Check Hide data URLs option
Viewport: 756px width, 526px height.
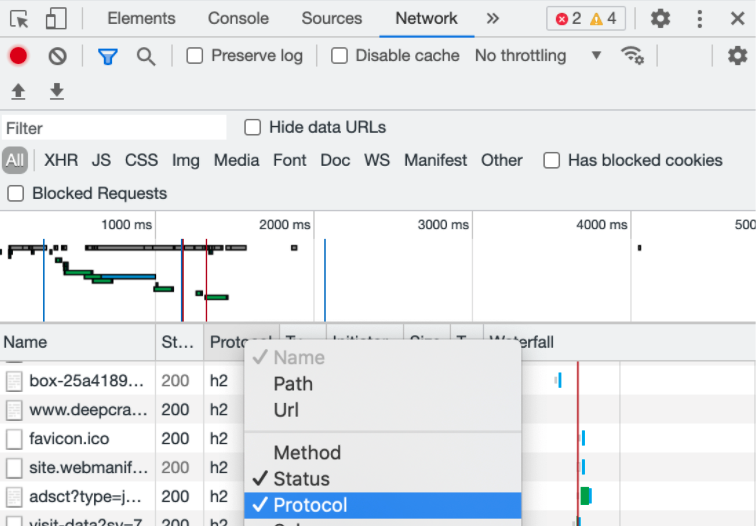tap(253, 127)
